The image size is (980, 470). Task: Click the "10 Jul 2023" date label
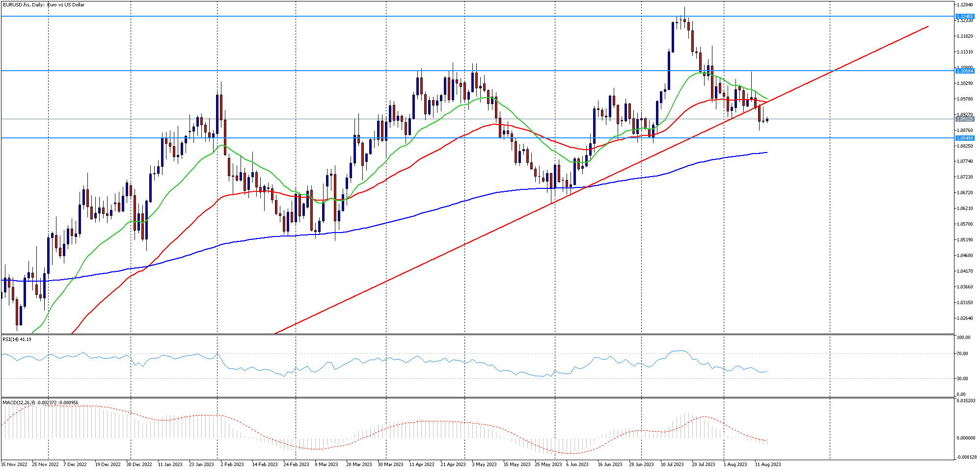pyautogui.click(x=672, y=465)
